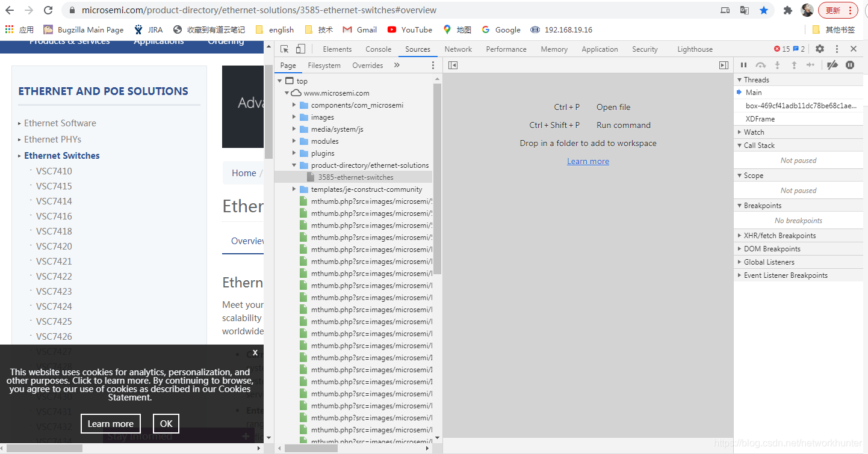Hide the debugger sidebar icon
The height and width of the screenshot is (454, 868).
(724, 65)
